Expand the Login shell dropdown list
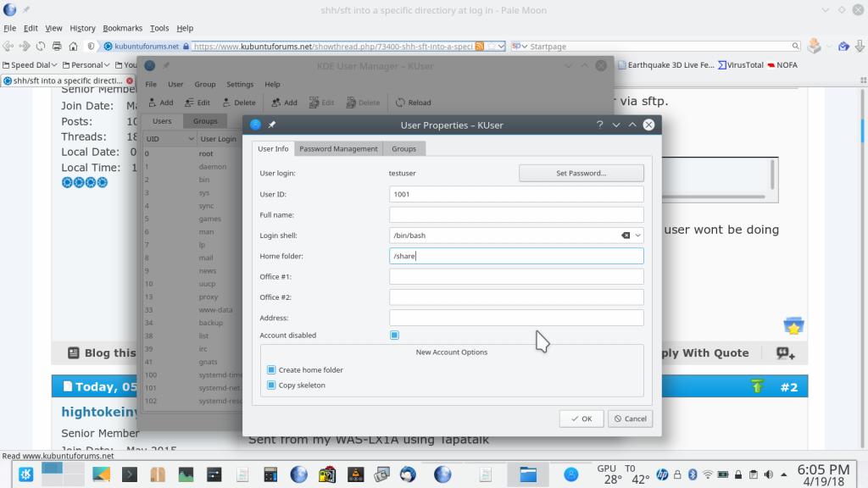868x488 pixels. (637, 236)
